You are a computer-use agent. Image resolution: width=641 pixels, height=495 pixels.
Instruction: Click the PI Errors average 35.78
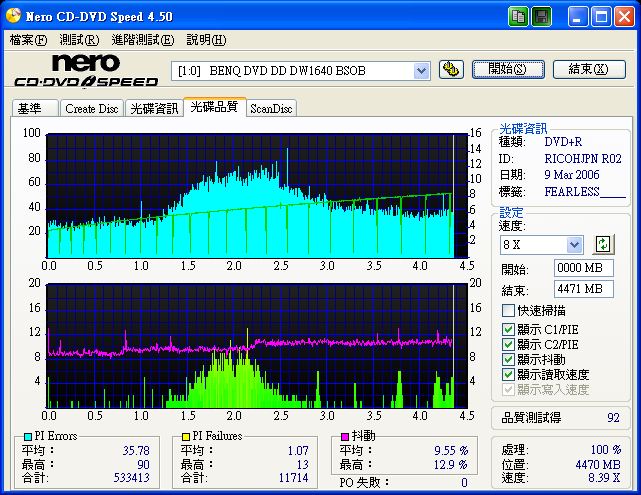click(x=137, y=451)
